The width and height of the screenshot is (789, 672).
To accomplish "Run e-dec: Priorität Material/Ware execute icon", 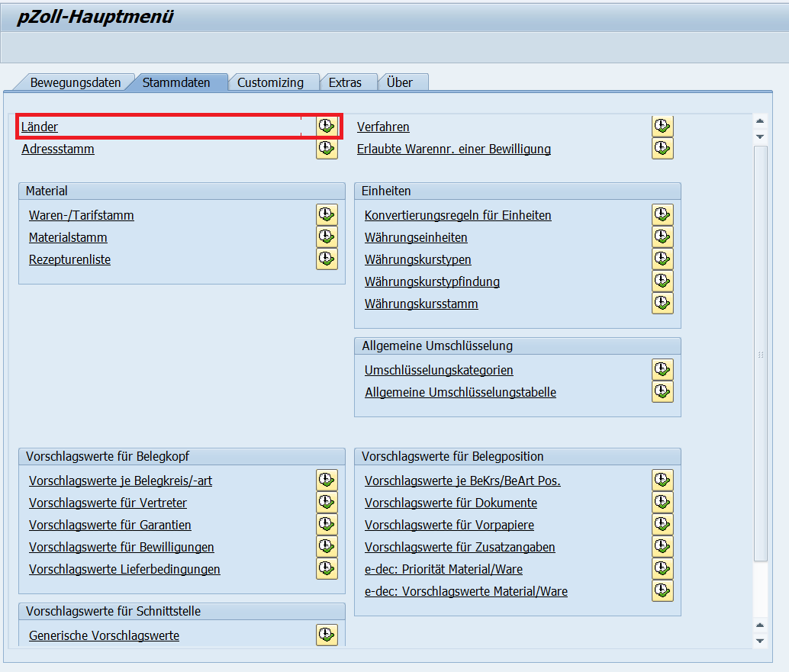I will (662, 569).
